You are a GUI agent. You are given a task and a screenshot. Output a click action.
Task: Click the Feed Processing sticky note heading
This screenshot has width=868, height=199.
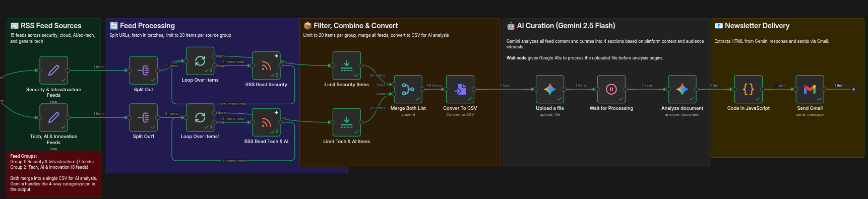[x=142, y=26]
